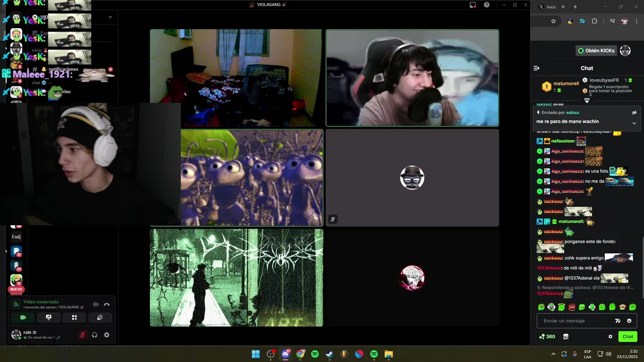
Task: Open the volume control in system tray
Action: click(608, 354)
